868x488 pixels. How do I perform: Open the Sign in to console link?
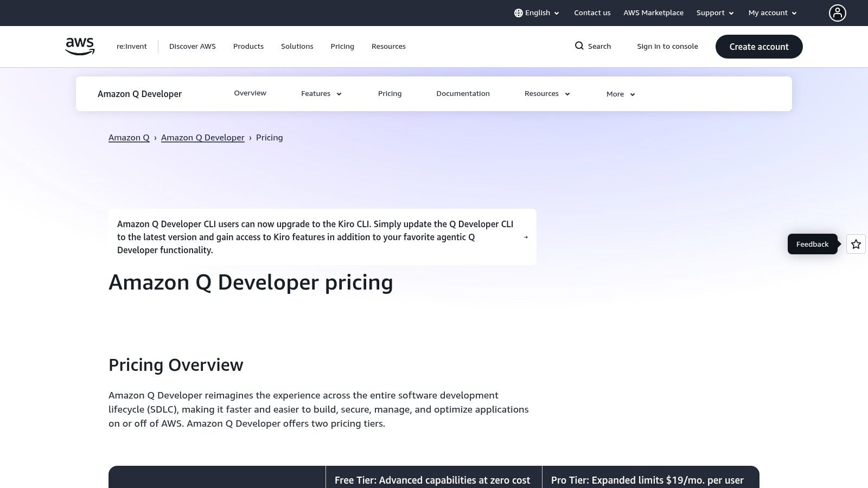click(x=667, y=46)
